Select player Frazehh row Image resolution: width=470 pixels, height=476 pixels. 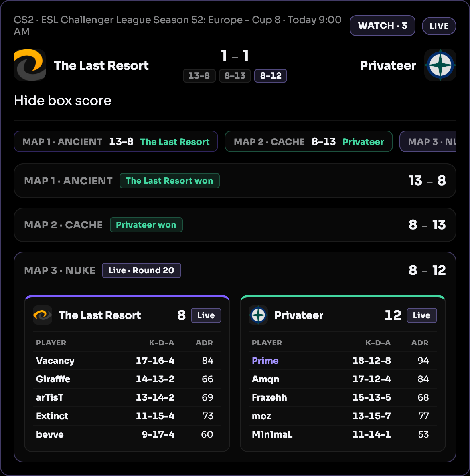(x=343, y=398)
